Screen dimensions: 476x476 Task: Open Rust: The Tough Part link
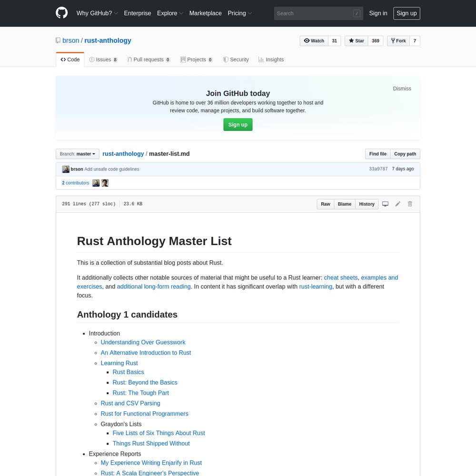click(x=141, y=393)
